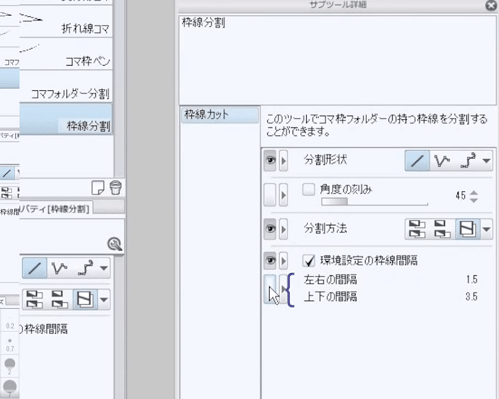The width and height of the screenshot is (499, 399).
Task: Click the 角度の刻み slider bar
Action: (374, 202)
